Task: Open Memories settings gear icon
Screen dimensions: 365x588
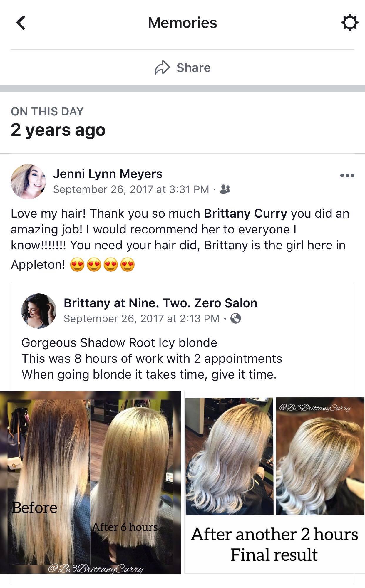Action: 350,23
